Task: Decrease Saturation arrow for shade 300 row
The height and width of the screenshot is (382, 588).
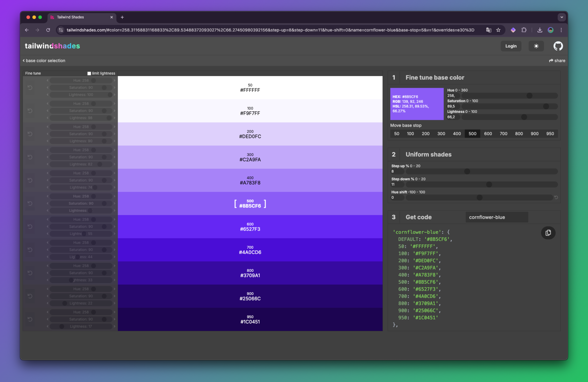Action: 47,157
